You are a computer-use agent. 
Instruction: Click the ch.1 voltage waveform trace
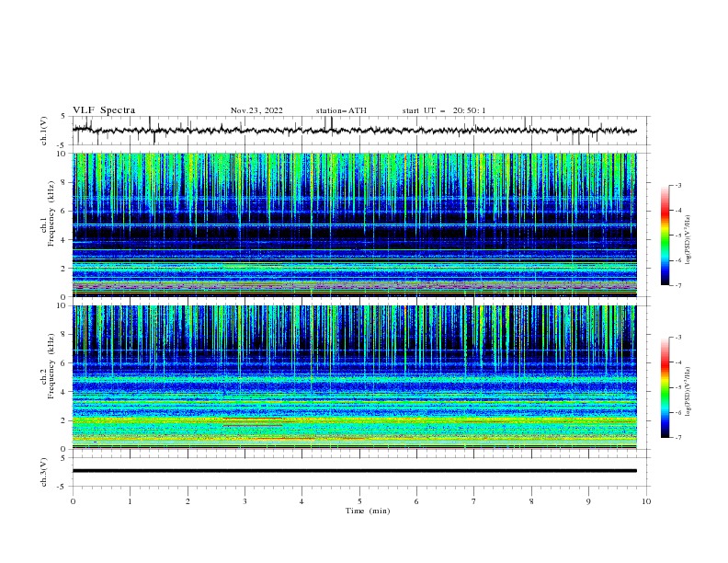[354, 131]
